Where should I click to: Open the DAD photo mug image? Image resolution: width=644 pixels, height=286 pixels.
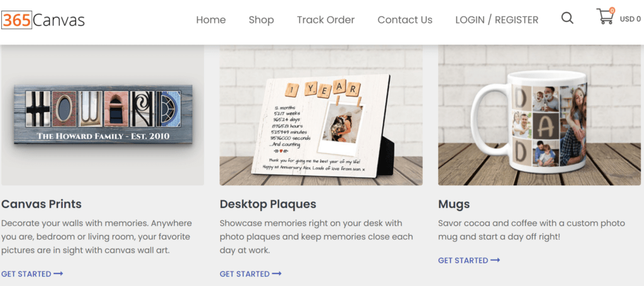click(x=539, y=115)
